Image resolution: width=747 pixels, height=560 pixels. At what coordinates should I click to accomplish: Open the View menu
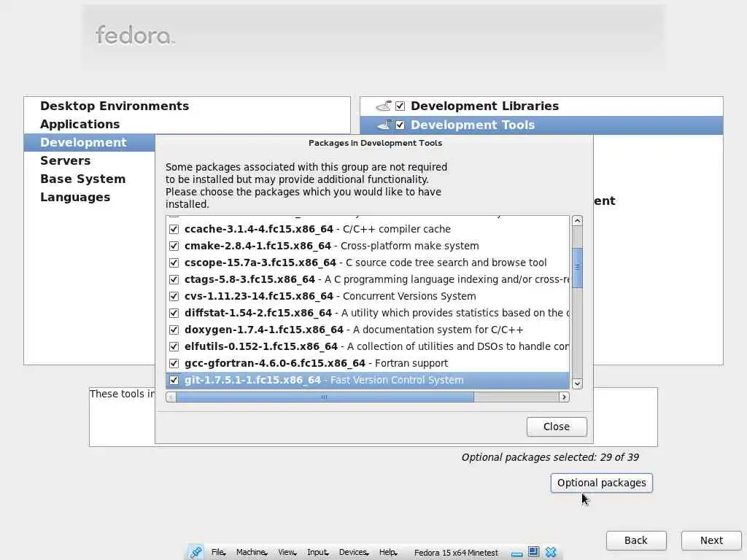coord(287,553)
